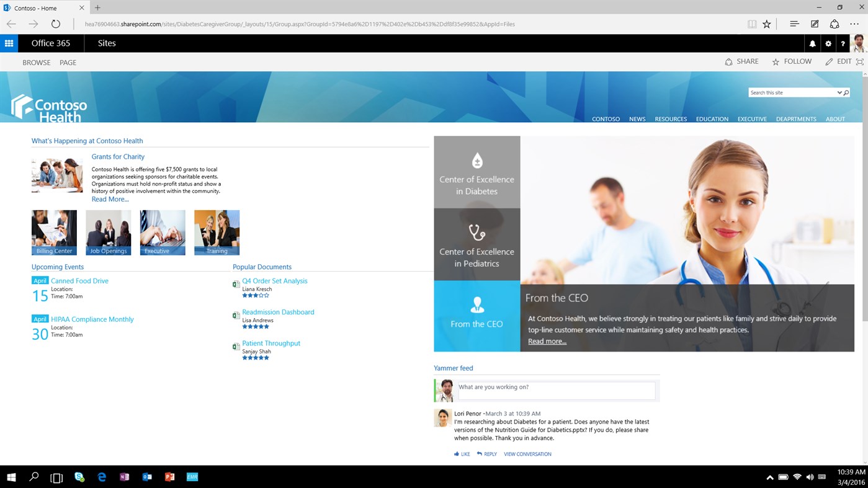
Task: Make a web note in Edge
Action: pyautogui.click(x=815, y=24)
